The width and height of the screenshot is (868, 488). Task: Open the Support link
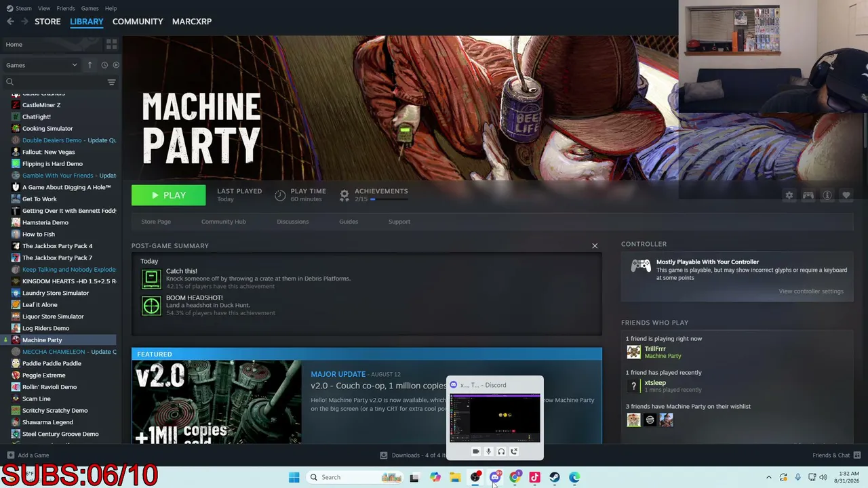tap(399, 222)
